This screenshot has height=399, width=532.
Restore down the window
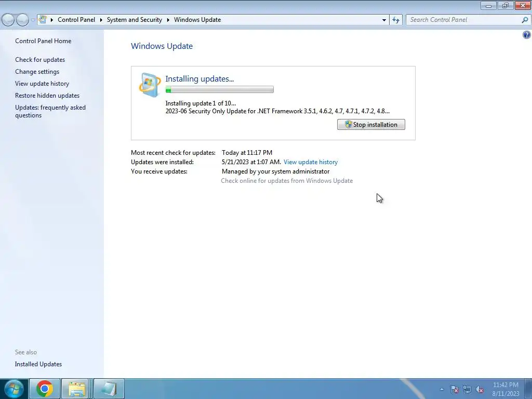506,5
